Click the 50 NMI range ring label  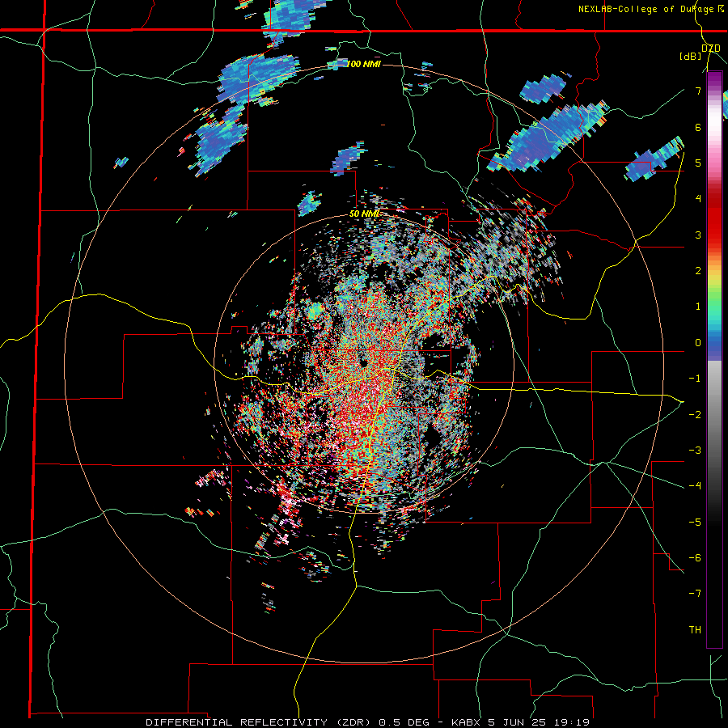(x=365, y=214)
